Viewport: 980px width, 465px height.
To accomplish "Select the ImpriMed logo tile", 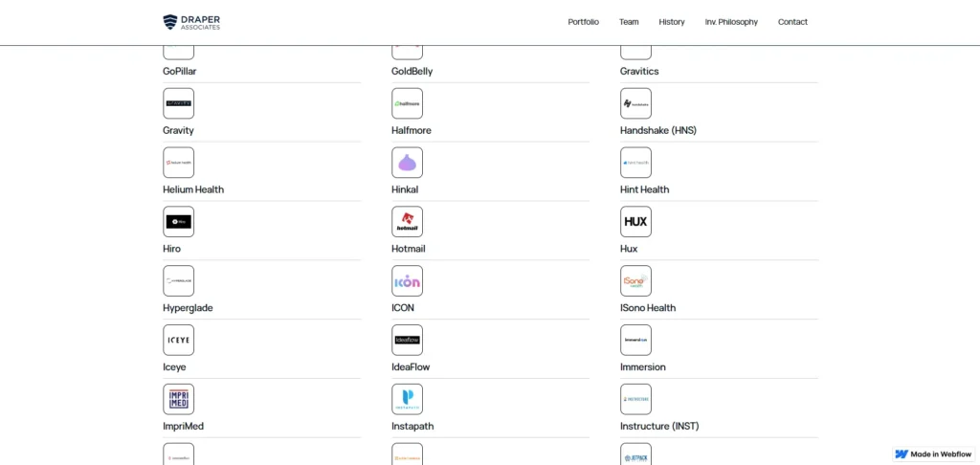I will coord(179,399).
